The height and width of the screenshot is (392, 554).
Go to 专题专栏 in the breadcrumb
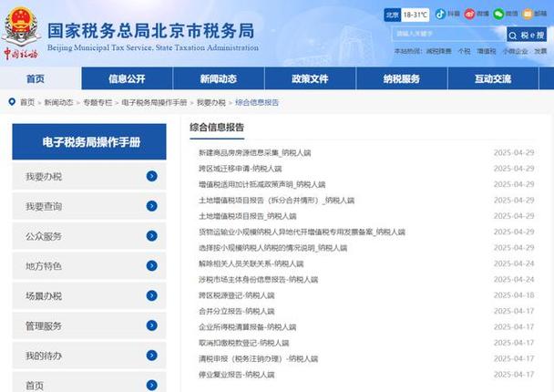(97, 102)
